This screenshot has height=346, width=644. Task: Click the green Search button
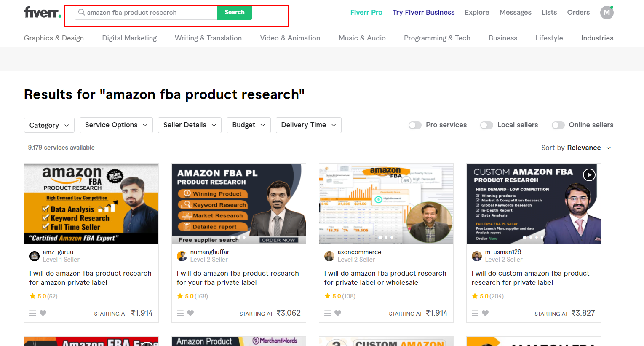coord(235,13)
